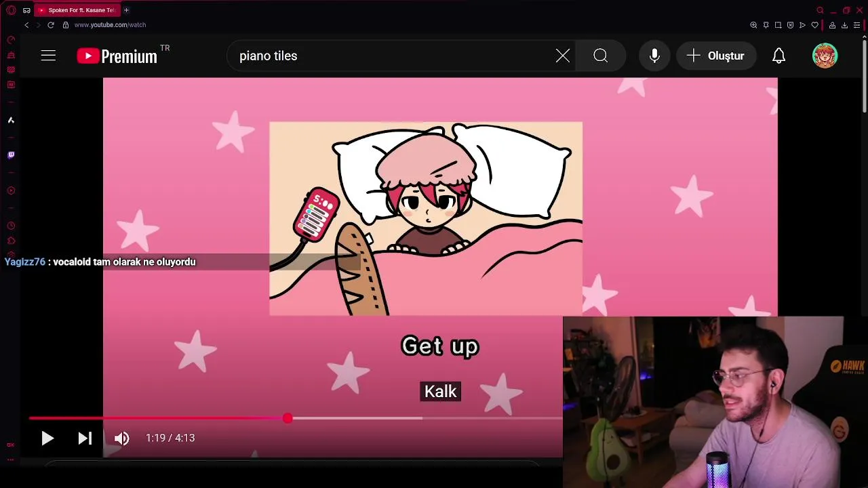The width and height of the screenshot is (868, 488).
Task: Toggle the ad blocker shield icon
Action: click(x=790, y=25)
